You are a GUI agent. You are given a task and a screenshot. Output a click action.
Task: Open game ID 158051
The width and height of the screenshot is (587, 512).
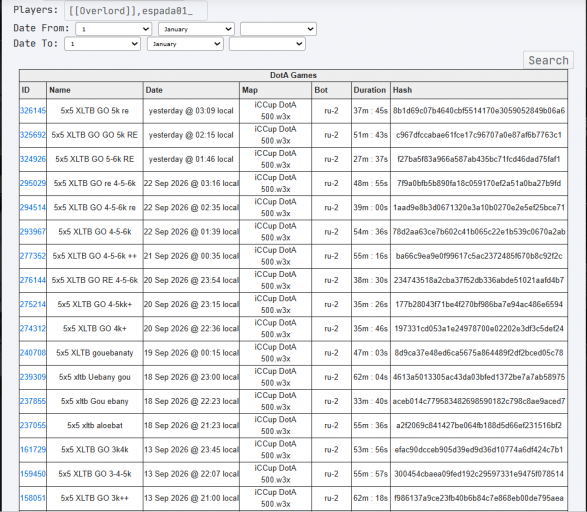click(33, 498)
